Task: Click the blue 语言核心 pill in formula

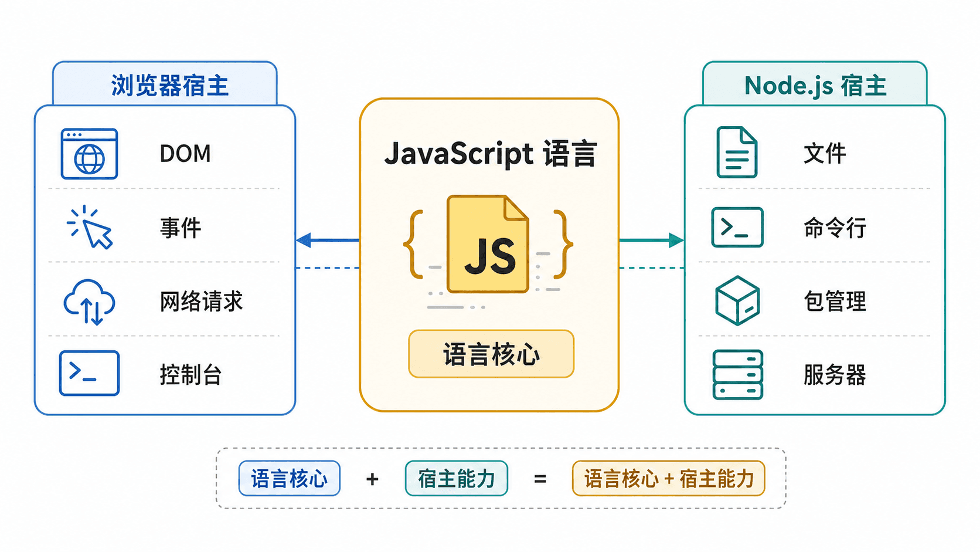Action: 290,479
